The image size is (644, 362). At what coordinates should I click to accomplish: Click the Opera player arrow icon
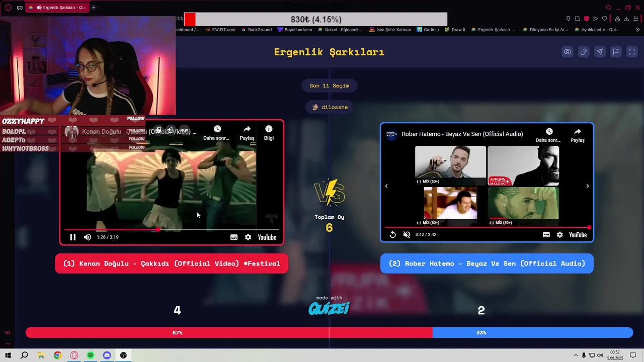[x=596, y=19]
